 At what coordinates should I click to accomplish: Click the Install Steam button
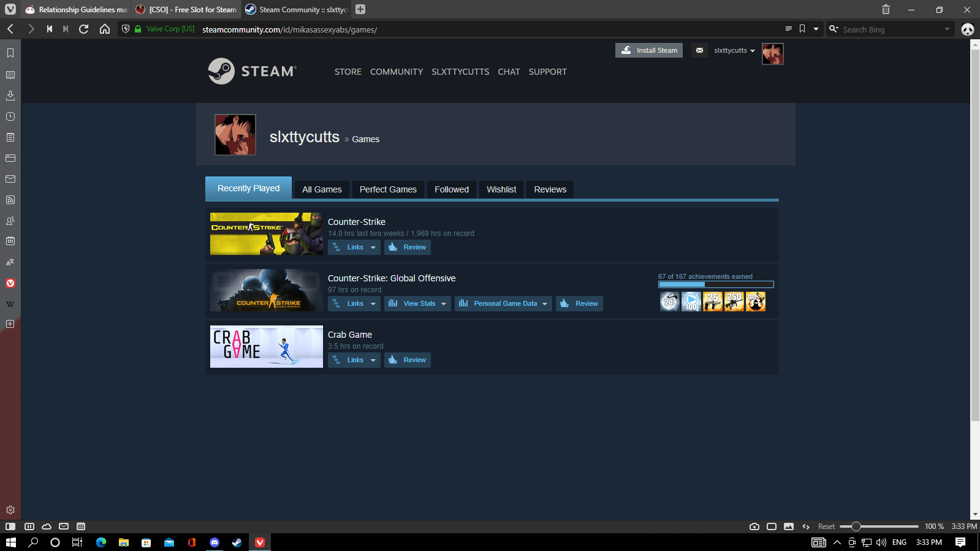point(649,50)
